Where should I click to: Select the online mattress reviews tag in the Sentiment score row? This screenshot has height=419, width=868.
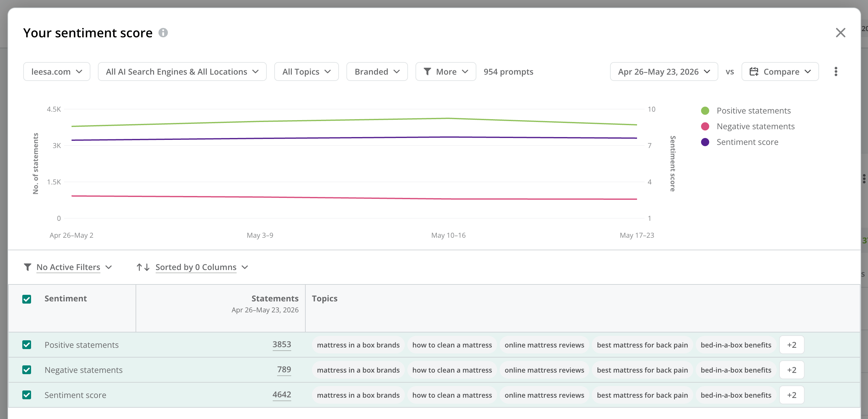544,395
